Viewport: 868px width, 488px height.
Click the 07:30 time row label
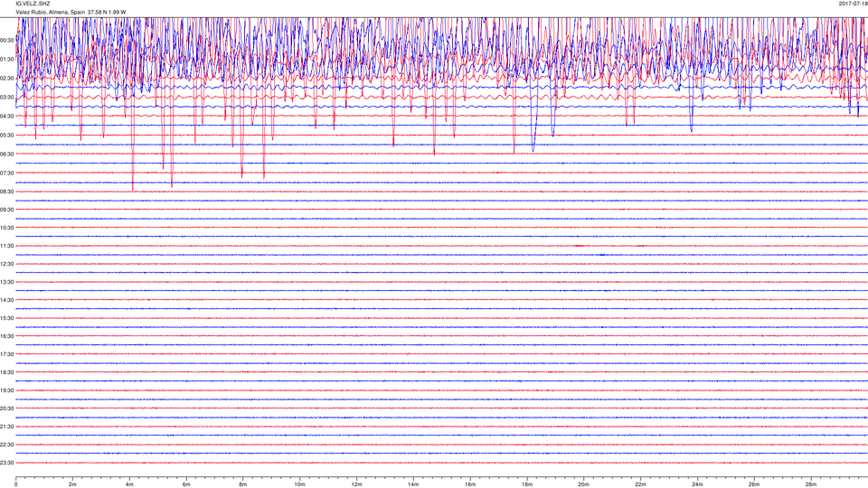[x=6, y=173]
